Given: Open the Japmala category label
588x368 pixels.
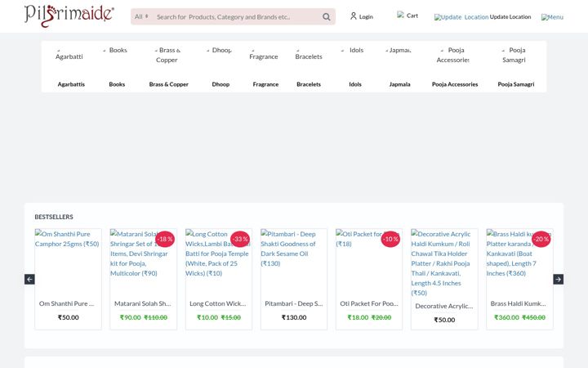Looking at the screenshot, I should [399, 84].
